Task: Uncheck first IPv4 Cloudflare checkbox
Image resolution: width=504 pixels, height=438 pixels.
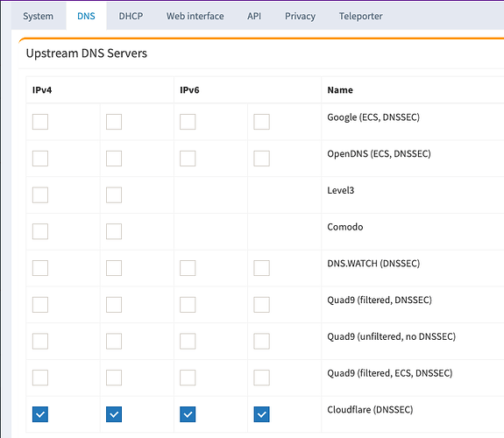Action: coord(40,414)
